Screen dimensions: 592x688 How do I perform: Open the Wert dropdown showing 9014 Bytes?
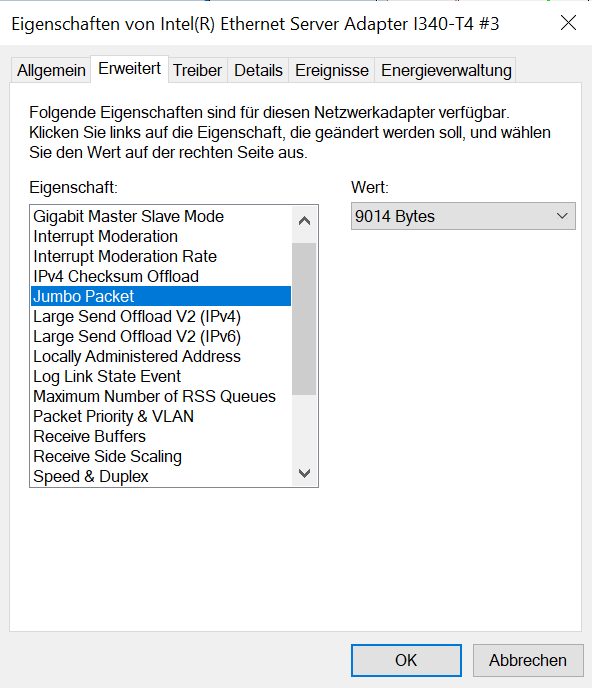coord(463,216)
